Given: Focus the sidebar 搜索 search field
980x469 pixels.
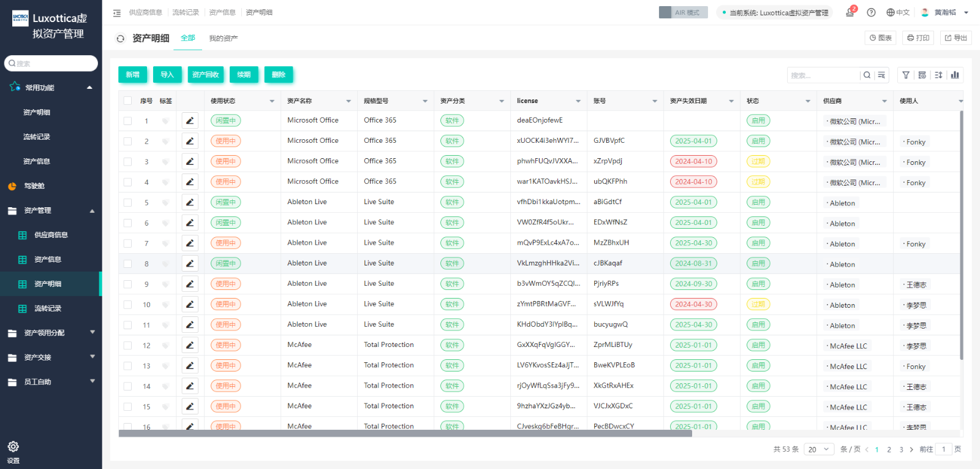Looking at the screenshot, I should 51,63.
